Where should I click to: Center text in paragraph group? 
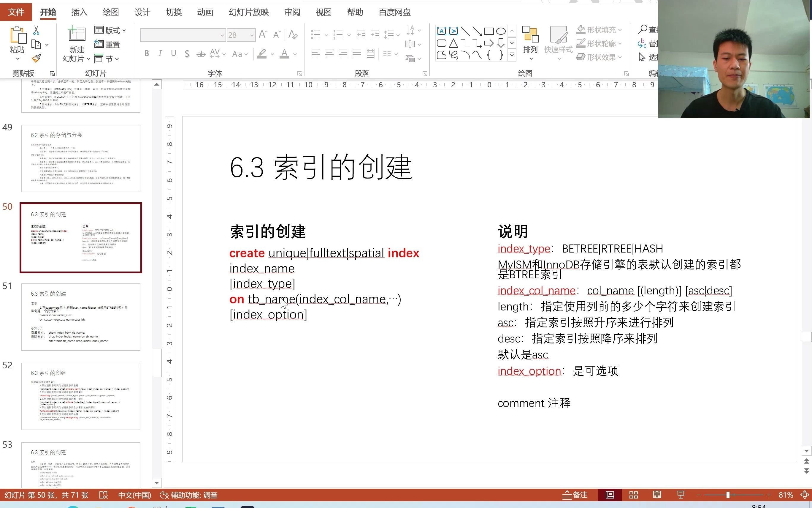329,53
